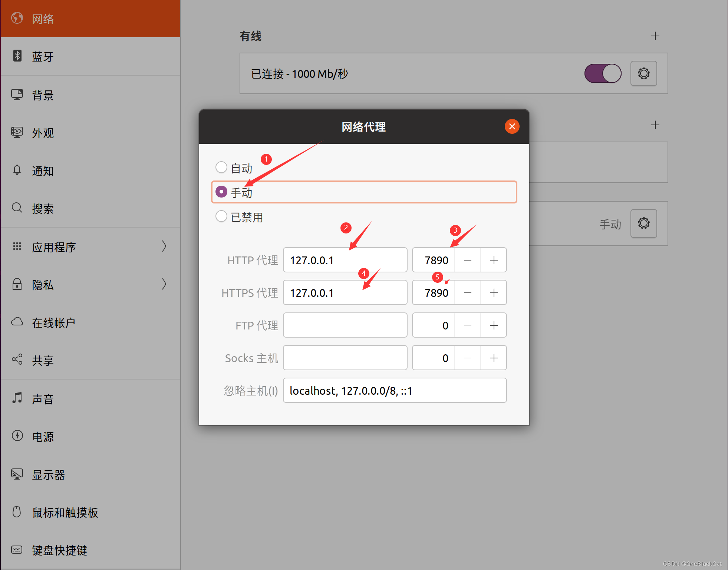Decrease the HTTPS proxy port value

tap(468, 293)
